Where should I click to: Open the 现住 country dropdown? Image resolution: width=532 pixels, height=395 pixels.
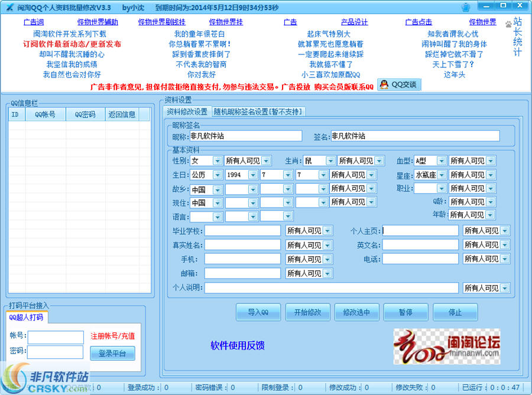pos(206,203)
